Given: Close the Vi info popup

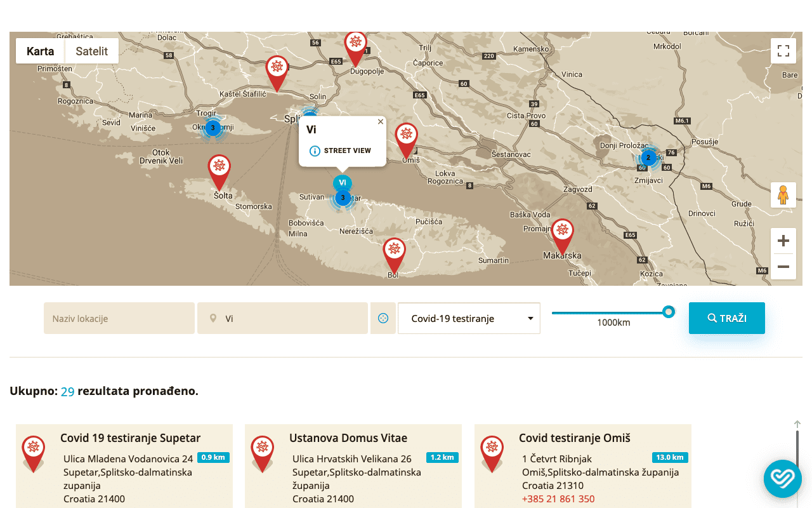Looking at the screenshot, I should pyautogui.click(x=381, y=122).
